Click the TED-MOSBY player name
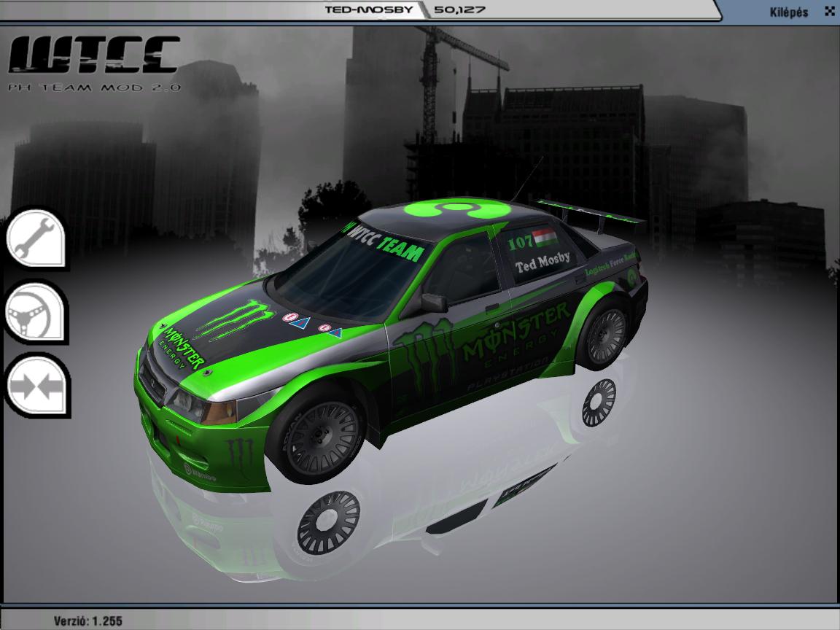The image size is (840, 630). pos(369,9)
